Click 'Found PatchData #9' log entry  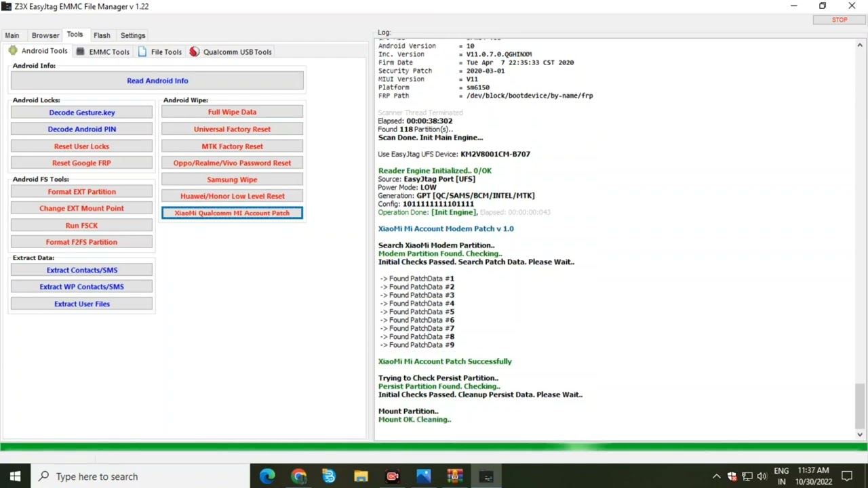[x=417, y=345]
